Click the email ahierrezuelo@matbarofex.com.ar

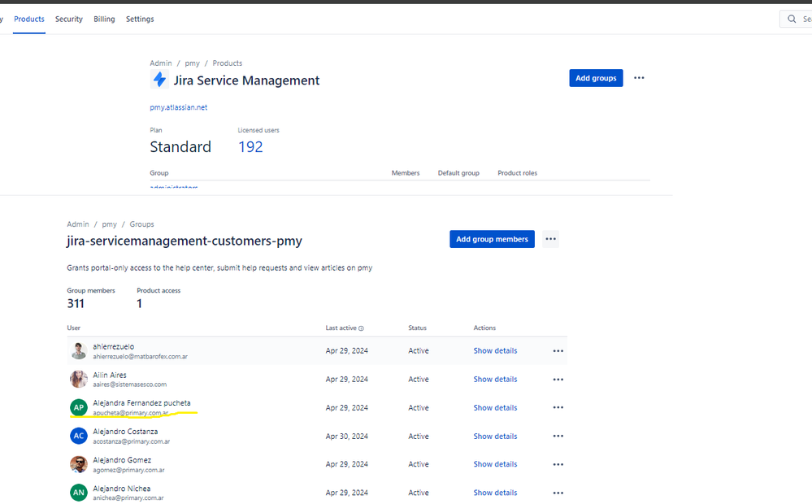pyautogui.click(x=141, y=356)
